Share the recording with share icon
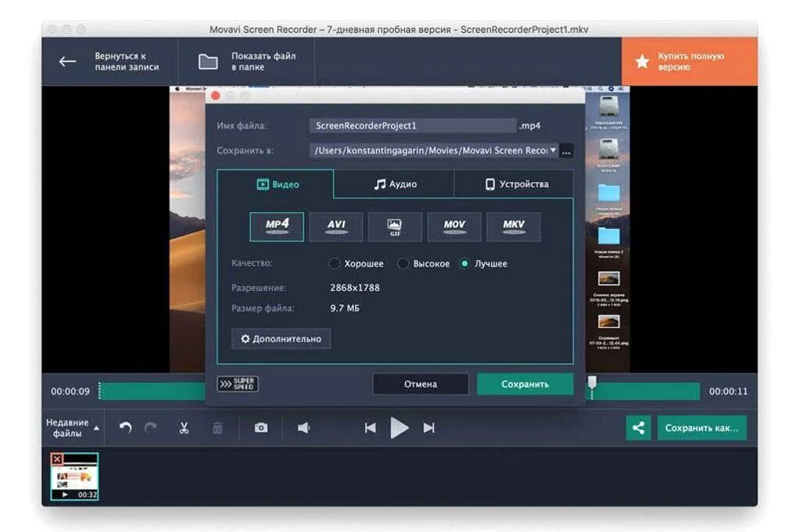Image resolution: width=799 pixels, height=532 pixels. tap(638, 427)
